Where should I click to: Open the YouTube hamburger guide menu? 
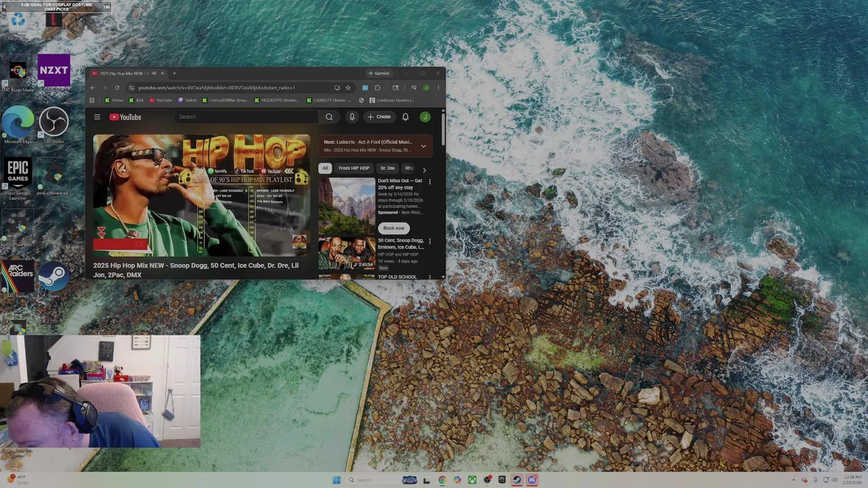tap(97, 117)
